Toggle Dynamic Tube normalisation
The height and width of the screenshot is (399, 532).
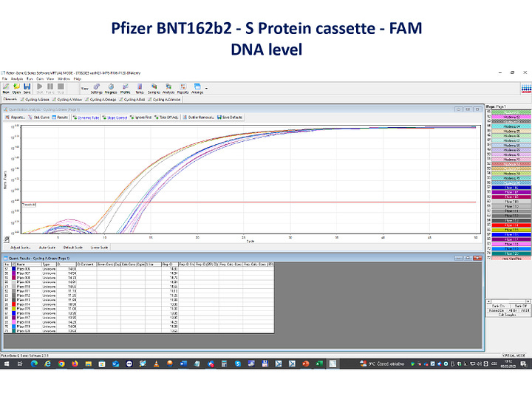[86, 117]
